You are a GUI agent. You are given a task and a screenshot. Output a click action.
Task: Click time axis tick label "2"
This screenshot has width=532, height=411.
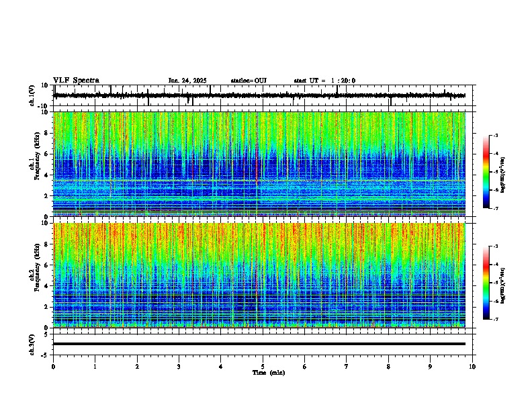137,367
